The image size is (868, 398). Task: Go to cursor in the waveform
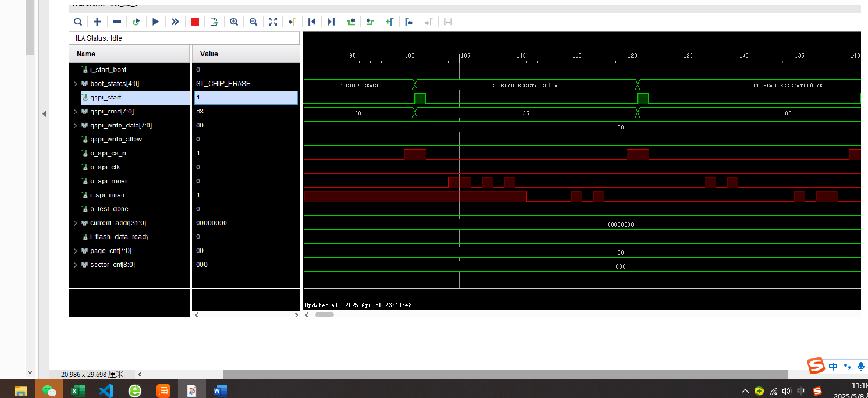[292, 22]
